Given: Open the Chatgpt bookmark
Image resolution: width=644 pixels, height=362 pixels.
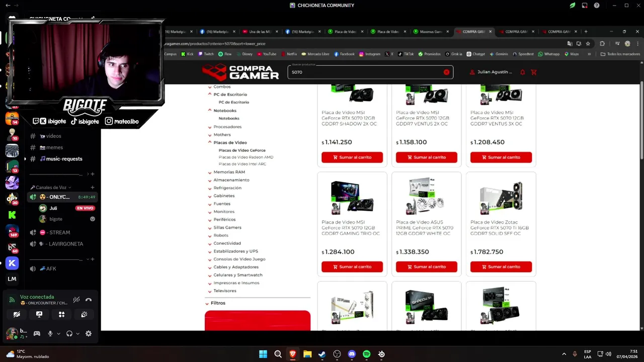Looking at the screenshot, I should pos(475,54).
